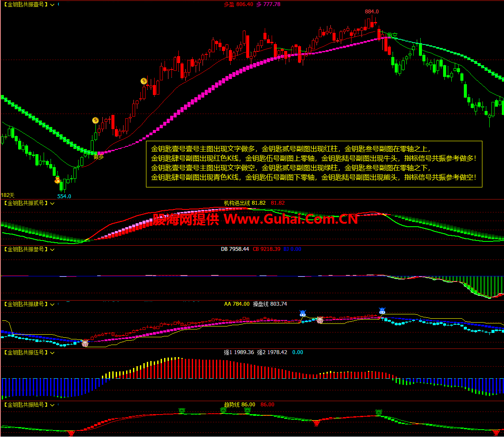Select the rightmost green bear head in the 陆号 panel
504x437 pixels.
[379, 412]
